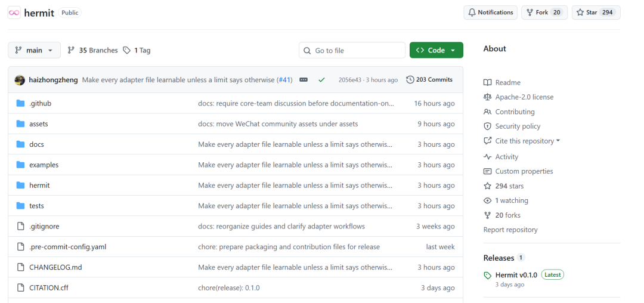
Task: Open the Apache-2.0 license link
Action: [x=518, y=97]
